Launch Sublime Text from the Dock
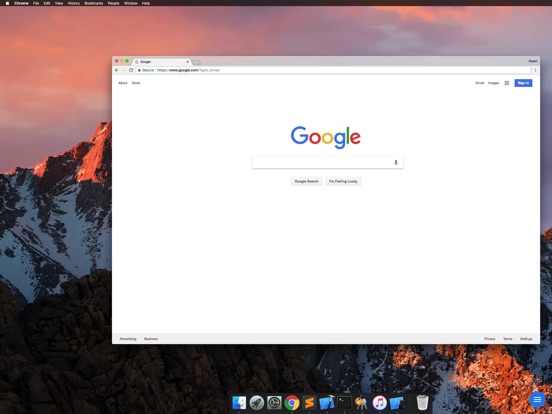The width and height of the screenshot is (552, 414). click(x=309, y=402)
